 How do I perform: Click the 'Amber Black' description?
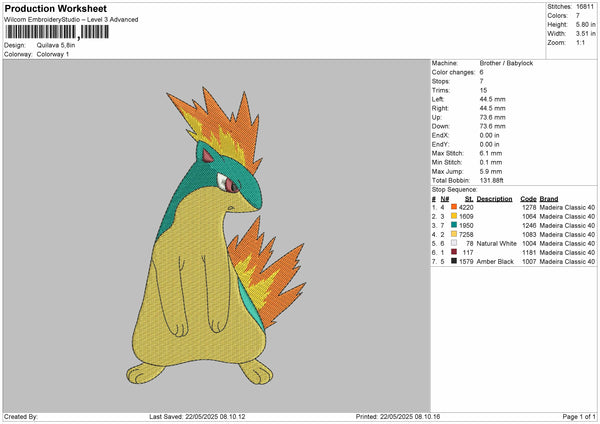(x=495, y=262)
